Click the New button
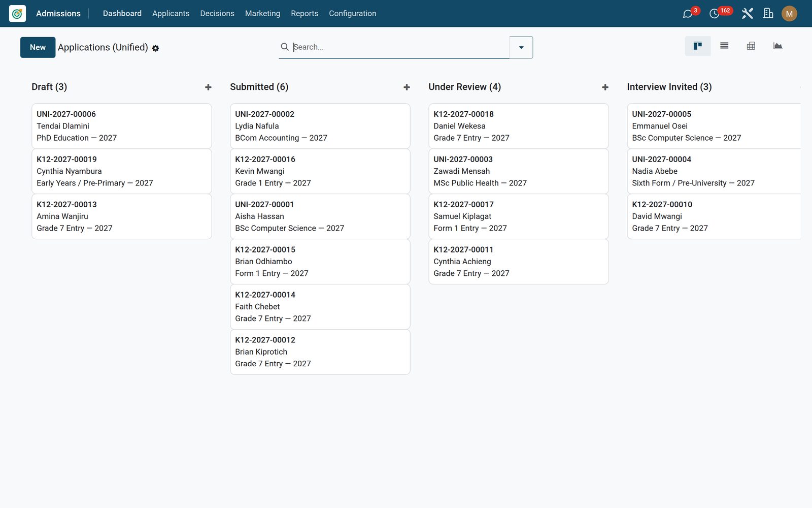The height and width of the screenshot is (508, 812). coord(38,47)
